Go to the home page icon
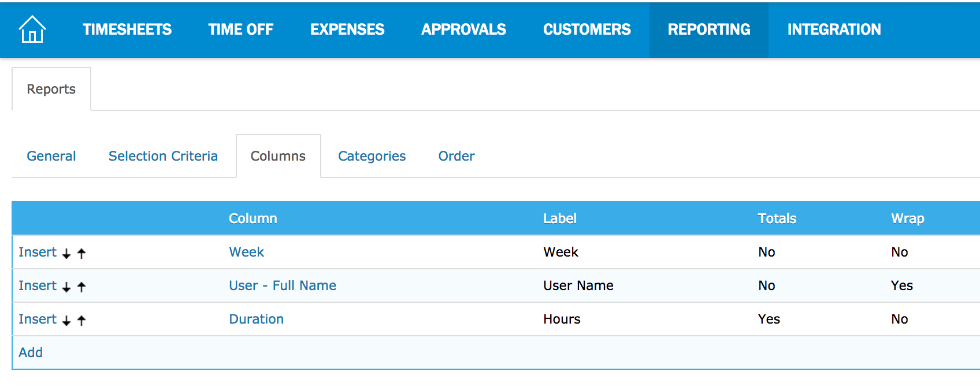The width and height of the screenshot is (980, 386). pos(32,29)
